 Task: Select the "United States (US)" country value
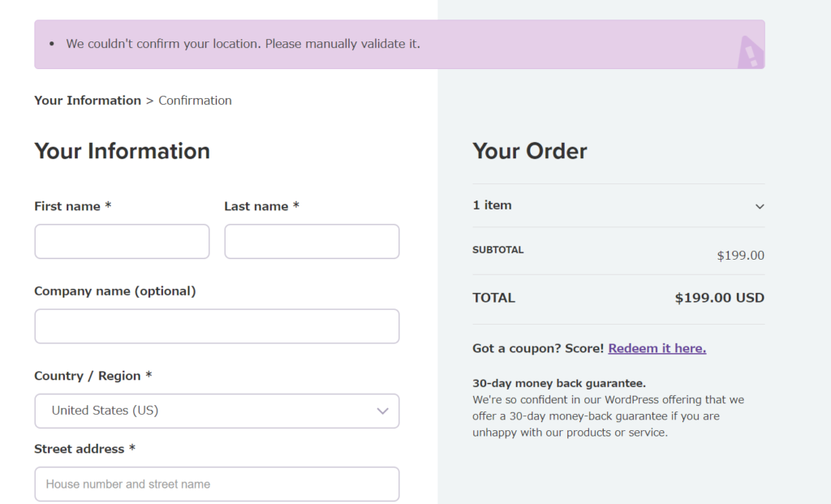pos(105,411)
